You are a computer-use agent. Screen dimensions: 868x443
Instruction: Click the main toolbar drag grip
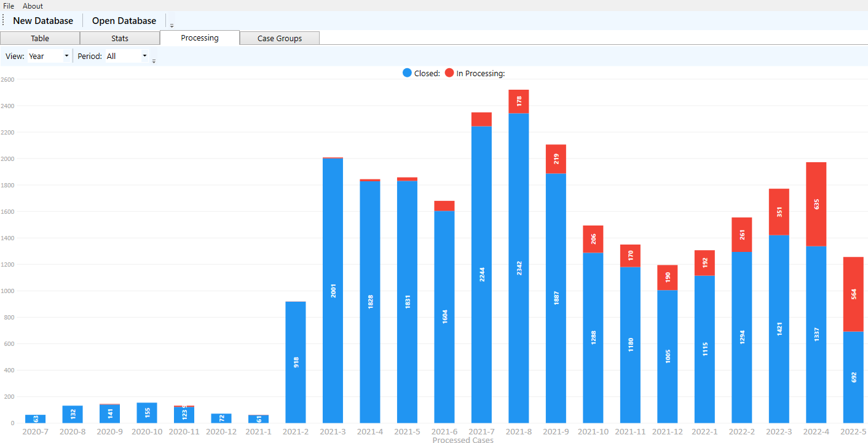[x=4, y=20]
